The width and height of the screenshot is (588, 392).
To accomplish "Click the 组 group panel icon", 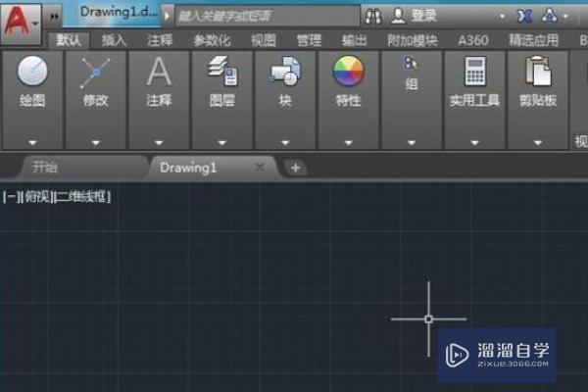I will pyautogui.click(x=412, y=64).
